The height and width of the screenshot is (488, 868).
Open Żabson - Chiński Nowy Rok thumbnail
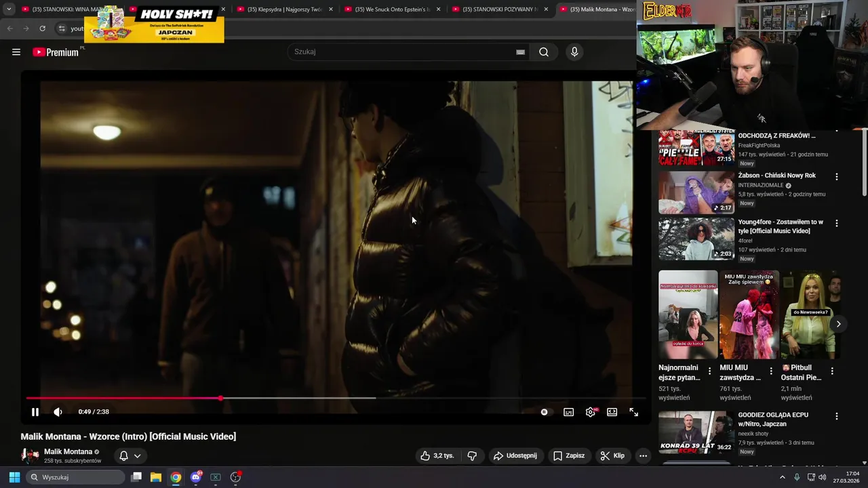(x=696, y=192)
